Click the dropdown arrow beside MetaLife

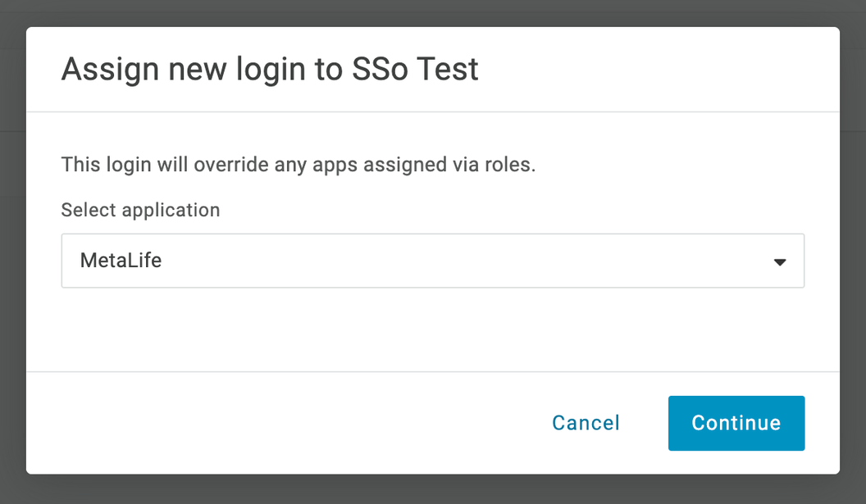(x=780, y=262)
